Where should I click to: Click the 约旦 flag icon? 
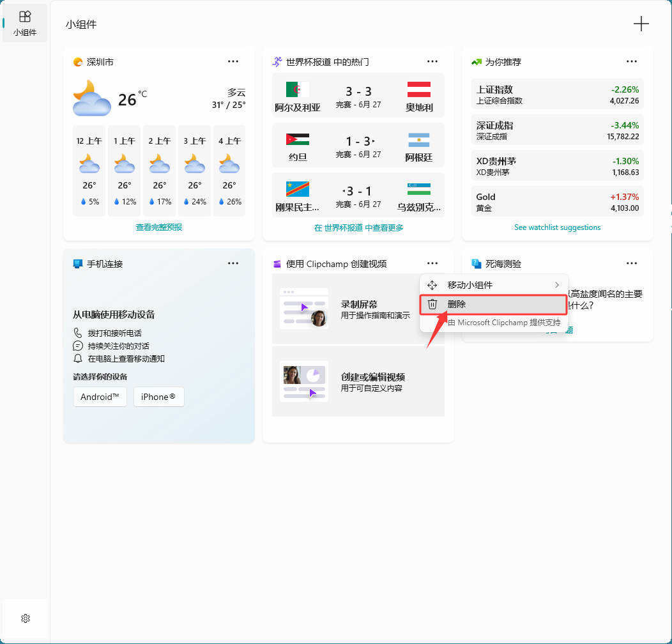(x=298, y=139)
